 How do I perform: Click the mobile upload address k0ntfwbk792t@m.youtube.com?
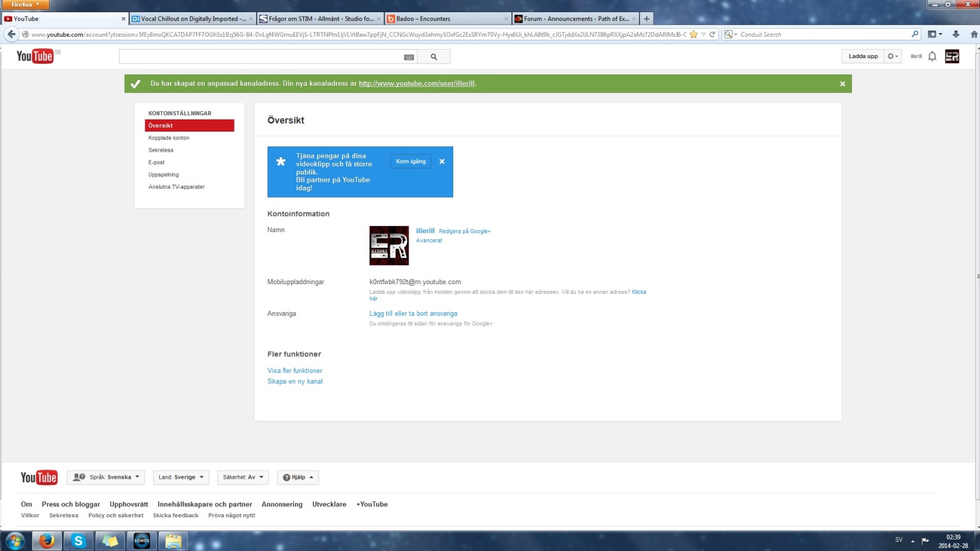coord(415,282)
